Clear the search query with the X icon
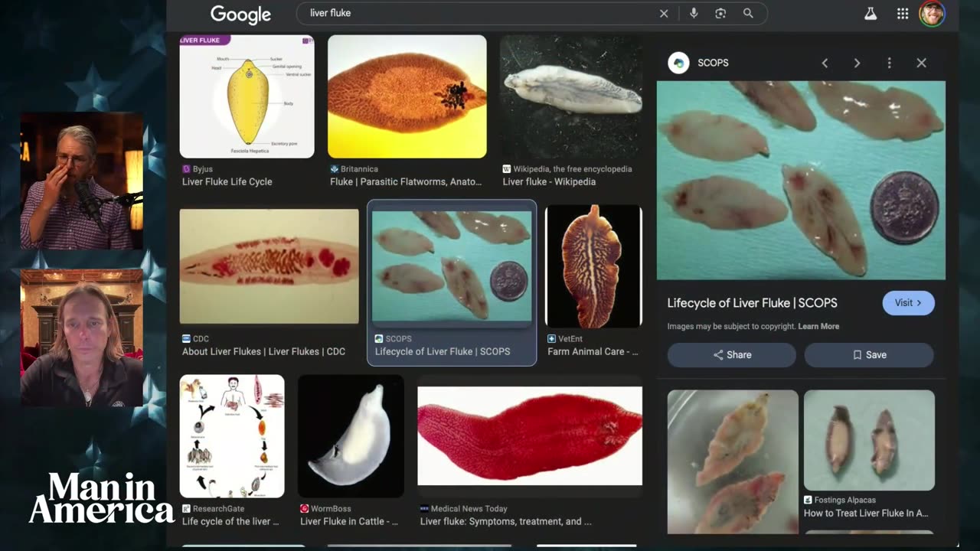 (664, 13)
